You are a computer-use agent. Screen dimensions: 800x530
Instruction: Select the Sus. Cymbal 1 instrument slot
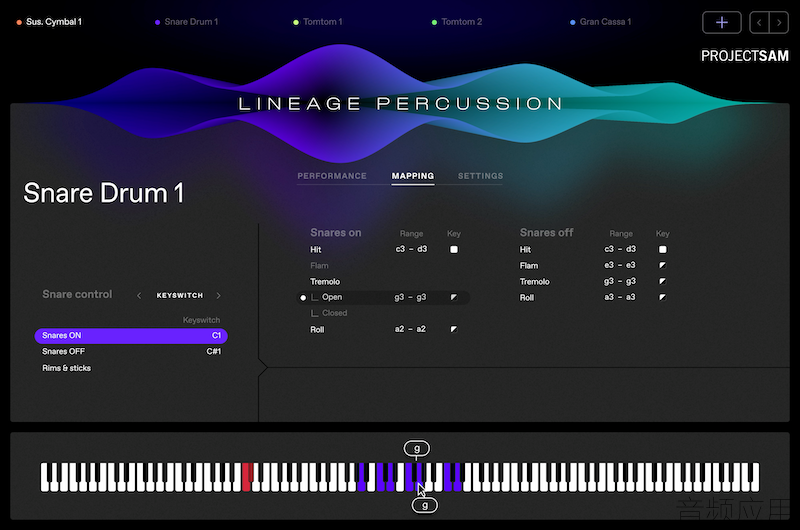(x=49, y=22)
